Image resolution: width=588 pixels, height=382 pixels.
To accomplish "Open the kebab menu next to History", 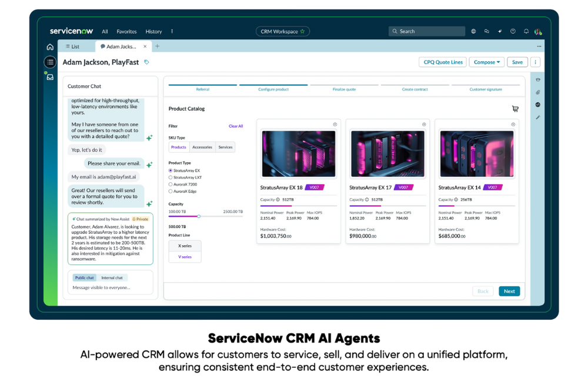I will pyautogui.click(x=172, y=32).
